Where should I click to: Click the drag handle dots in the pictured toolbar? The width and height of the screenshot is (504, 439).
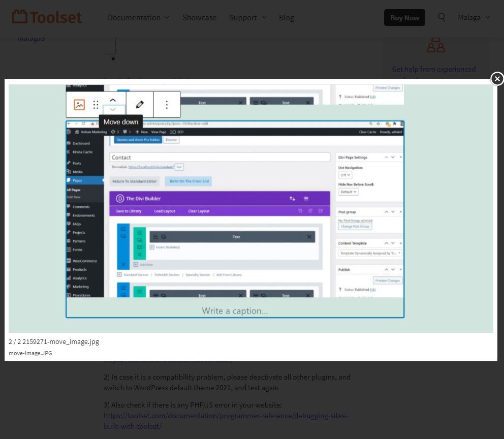pos(96,105)
